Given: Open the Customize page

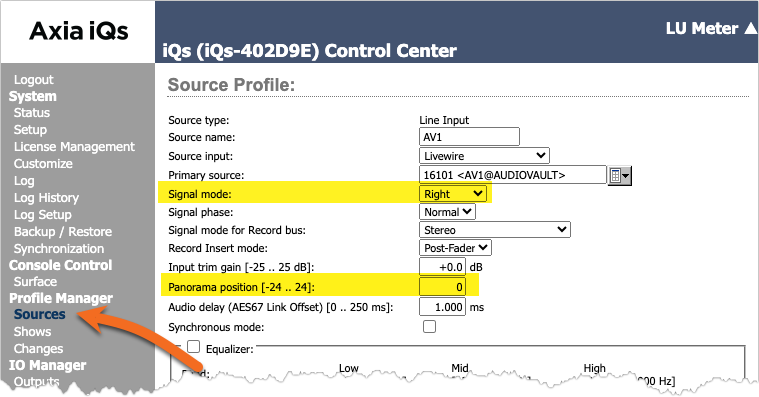Looking at the screenshot, I should (x=43, y=164).
